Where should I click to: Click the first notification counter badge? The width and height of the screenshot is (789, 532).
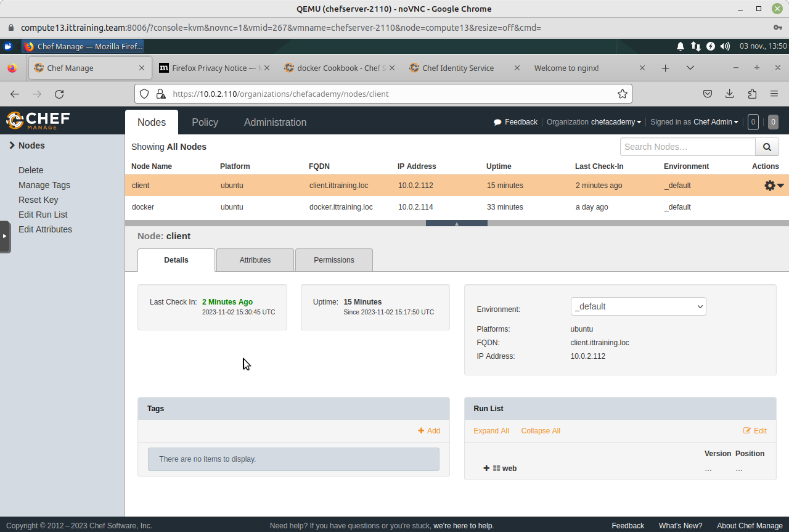point(753,122)
